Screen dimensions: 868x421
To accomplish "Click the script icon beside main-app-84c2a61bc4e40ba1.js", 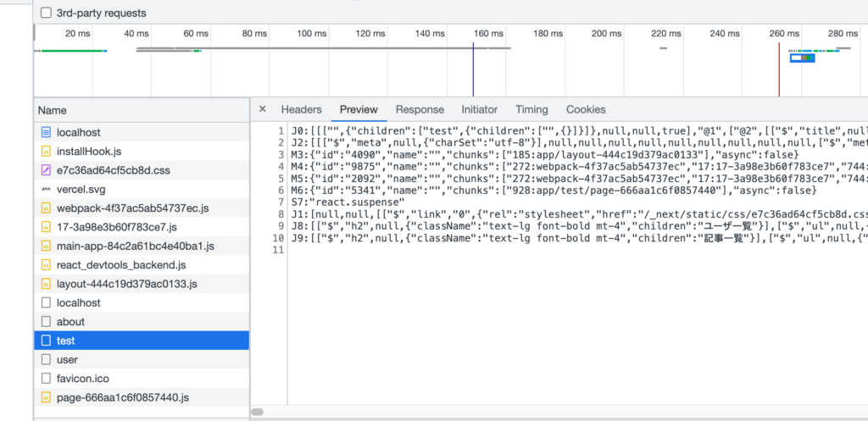I will tap(47, 247).
